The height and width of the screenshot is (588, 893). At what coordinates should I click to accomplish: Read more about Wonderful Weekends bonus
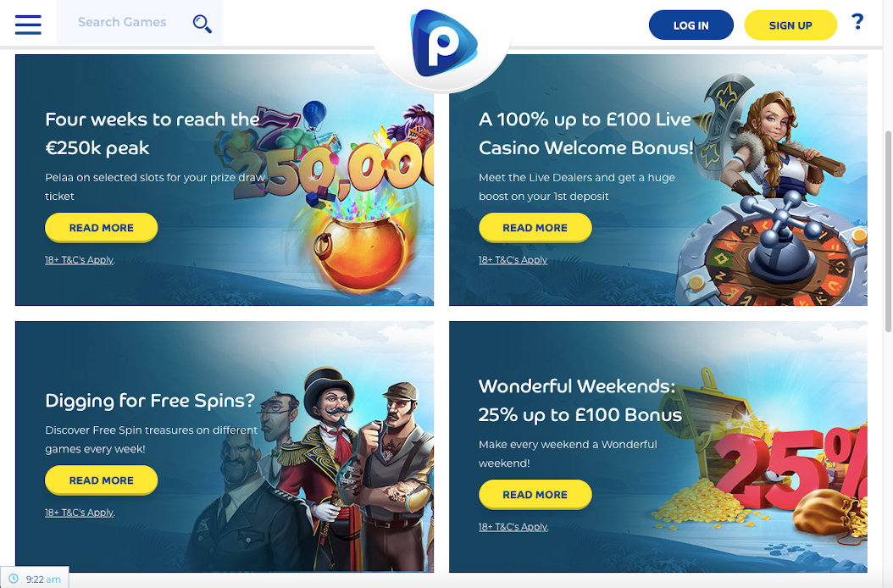point(535,495)
